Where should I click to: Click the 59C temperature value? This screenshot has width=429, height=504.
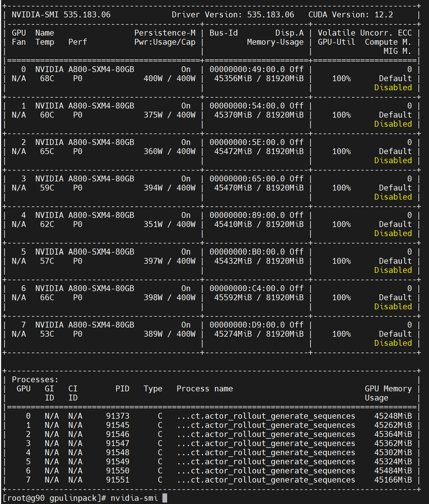47,188
